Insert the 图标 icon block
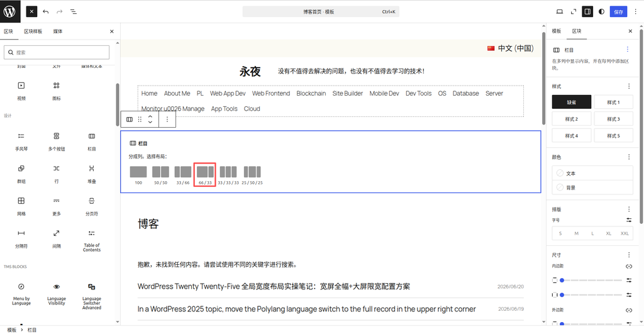Screen dimensions: 644x334 pyautogui.click(x=56, y=91)
